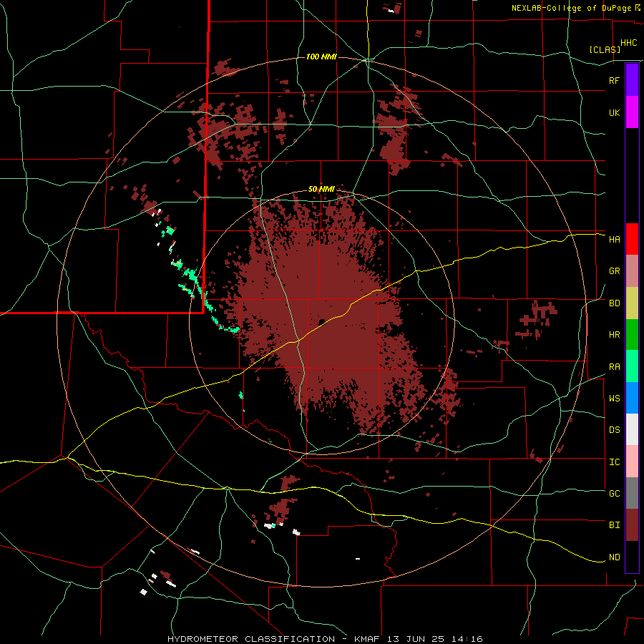Click the red HA legend color swatch

[632, 239]
